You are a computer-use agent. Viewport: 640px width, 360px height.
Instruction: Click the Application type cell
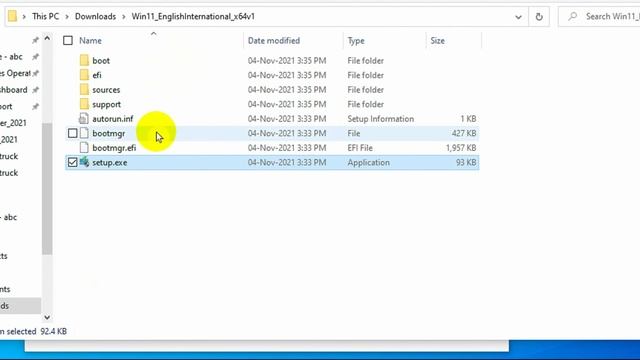click(368, 162)
